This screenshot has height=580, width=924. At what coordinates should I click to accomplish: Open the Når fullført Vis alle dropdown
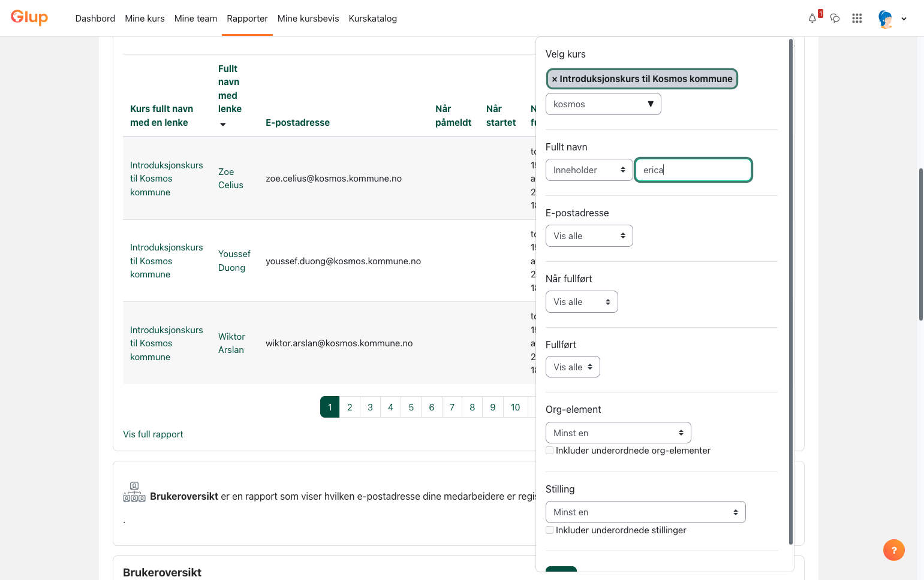[x=582, y=302]
